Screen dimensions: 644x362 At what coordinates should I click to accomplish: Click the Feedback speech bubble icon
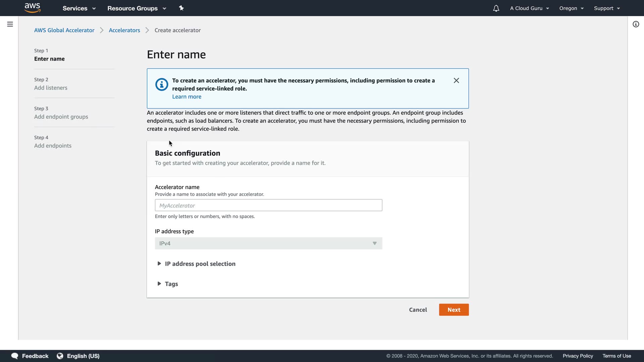tap(15, 356)
